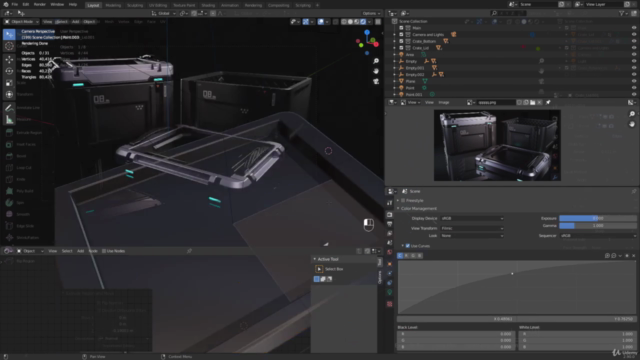Open the Display Device sRGB dropdown
Image resolution: width=640 pixels, height=360 pixels.
tap(472, 218)
